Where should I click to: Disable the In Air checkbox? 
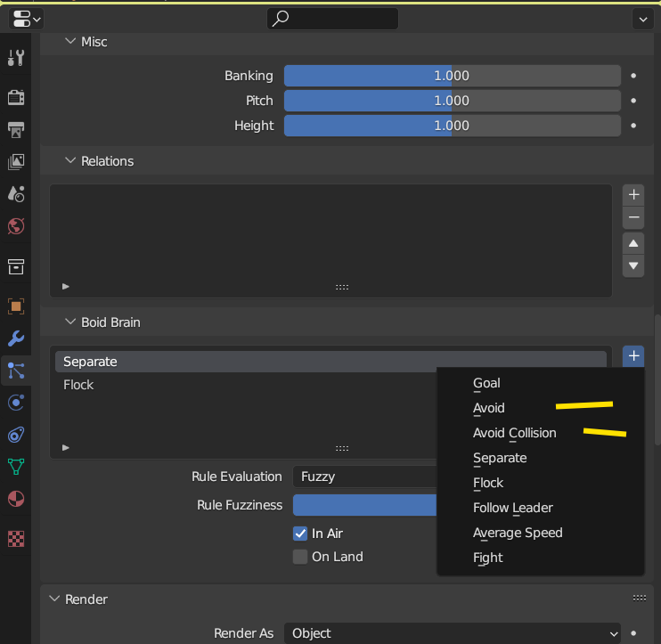(x=300, y=534)
